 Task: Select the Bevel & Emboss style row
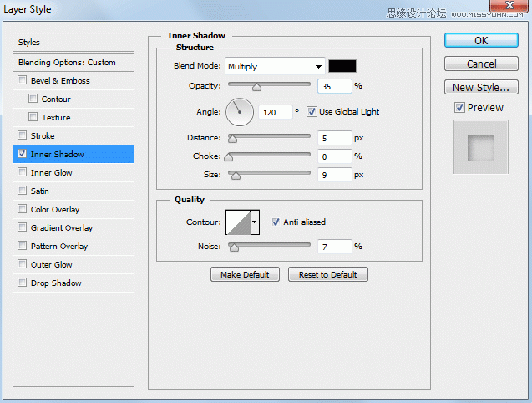(73, 80)
